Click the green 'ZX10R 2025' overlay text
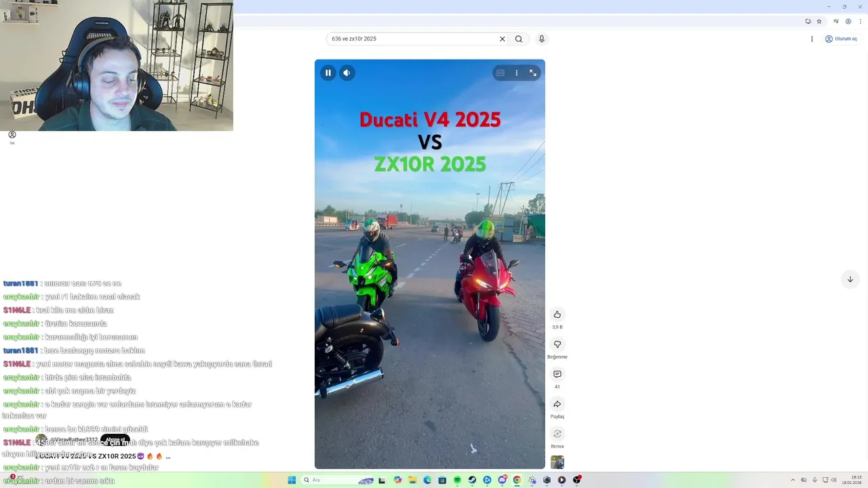The width and height of the screenshot is (868, 488). 430,164
